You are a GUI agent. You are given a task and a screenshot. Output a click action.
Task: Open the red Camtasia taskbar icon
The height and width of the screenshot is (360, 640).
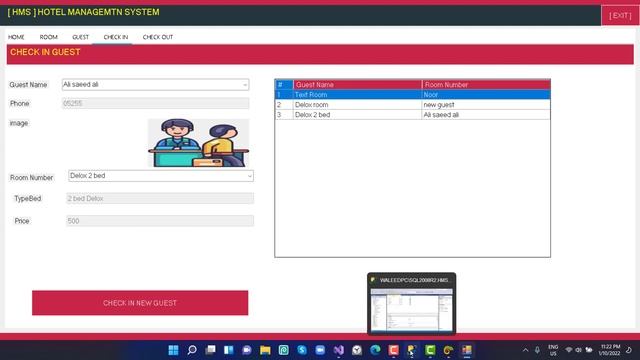coord(393,350)
